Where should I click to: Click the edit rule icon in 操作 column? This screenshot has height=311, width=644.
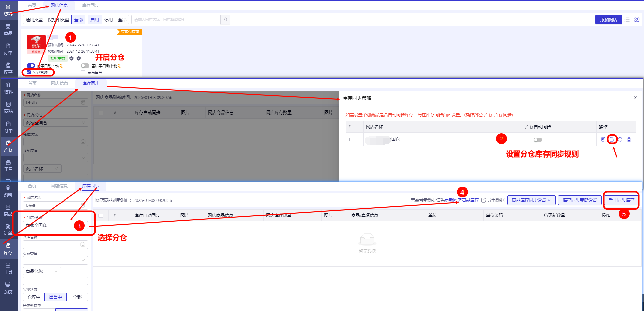tap(612, 139)
